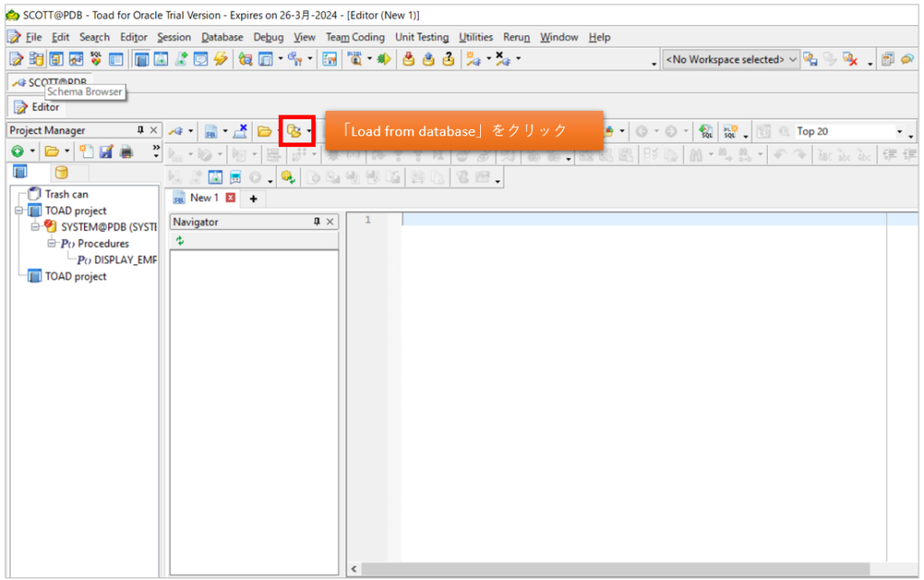
Task: Click the database icon with question mark
Action: click(x=448, y=59)
